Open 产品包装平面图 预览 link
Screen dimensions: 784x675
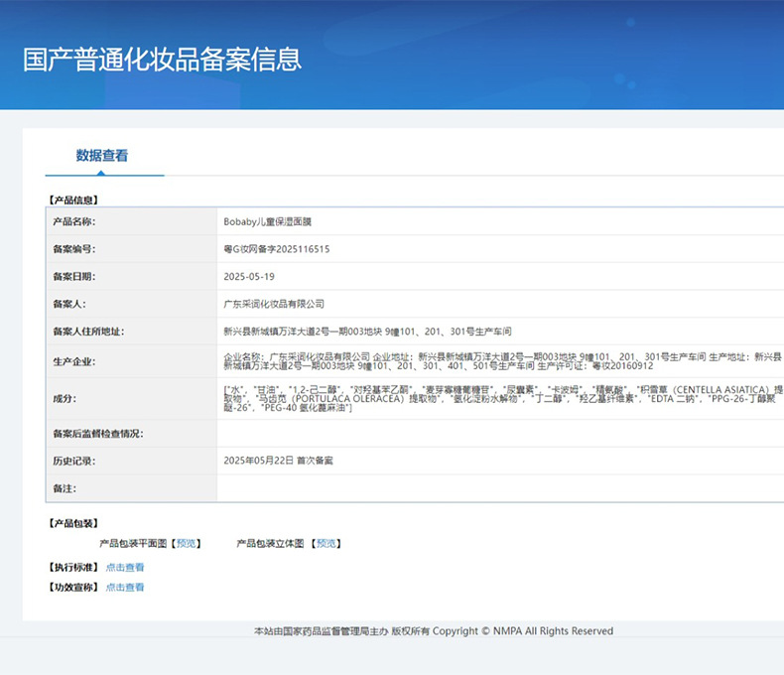pos(186,544)
